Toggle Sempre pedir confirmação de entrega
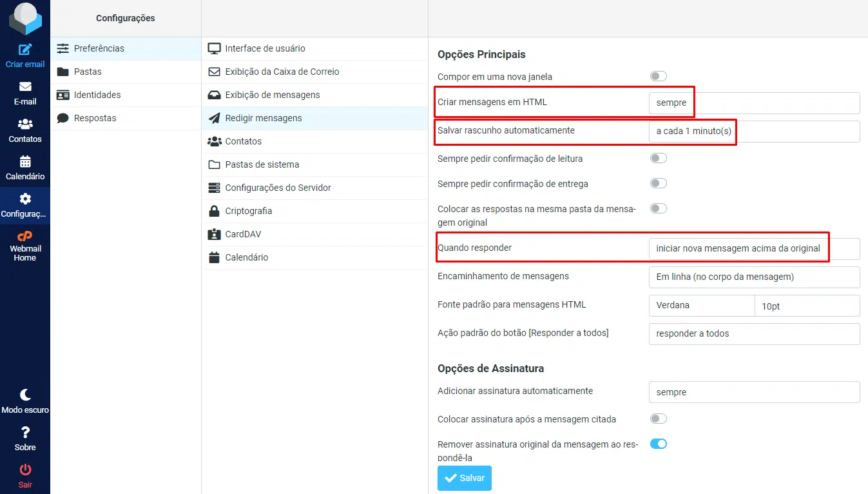The width and height of the screenshot is (868, 494). tap(658, 183)
